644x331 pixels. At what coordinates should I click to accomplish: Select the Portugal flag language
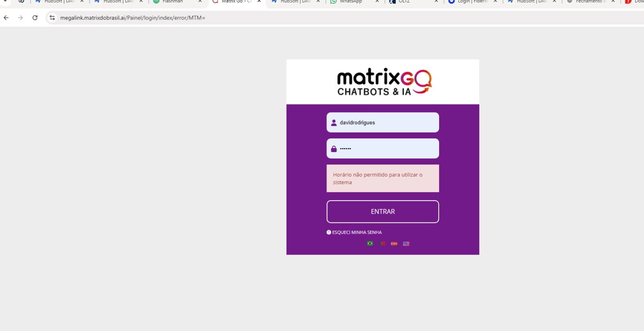(x=382, y=243)
